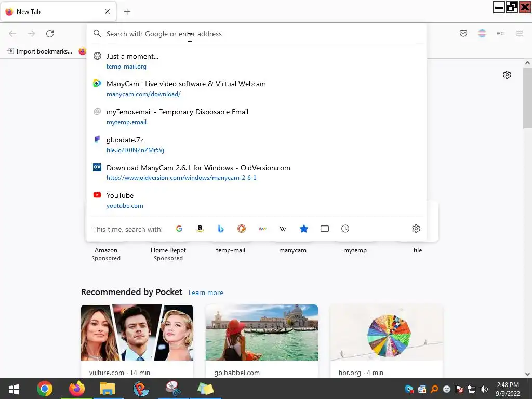Open the Amazon Sponsored shortcut
532x399 pixels.
[106, 254]
